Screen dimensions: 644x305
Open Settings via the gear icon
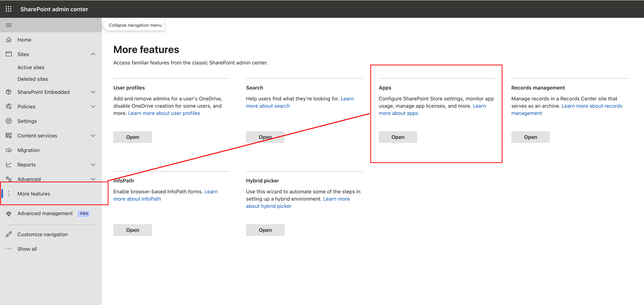[x=9, y=121]
